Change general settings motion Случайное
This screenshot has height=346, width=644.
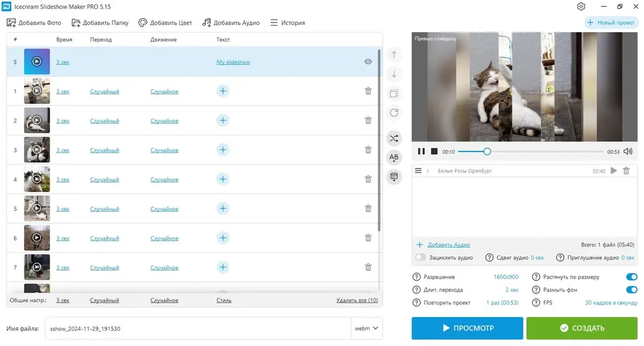[x=164, y=300]
